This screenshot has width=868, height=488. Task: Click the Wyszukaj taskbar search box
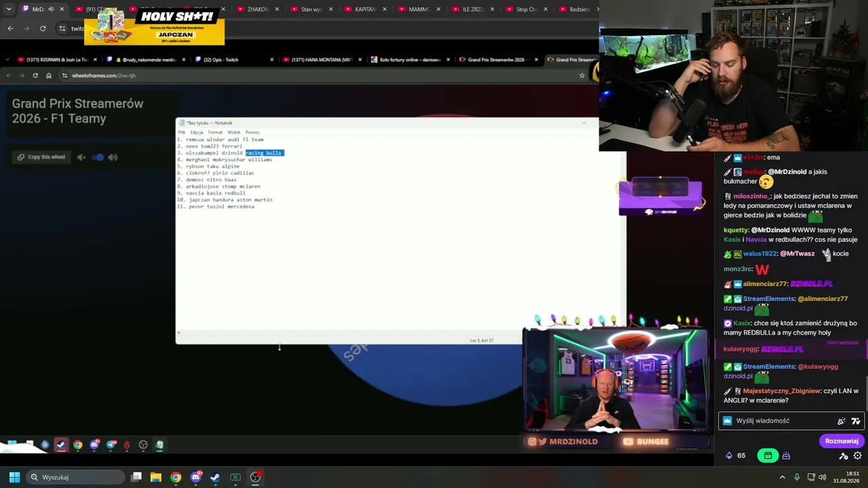click(74, 477)
